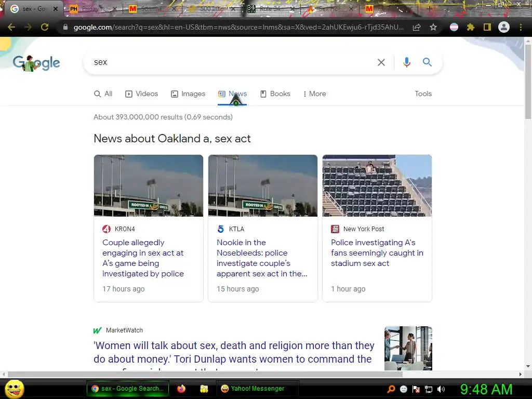The image size is (532, 399).
Task: Click the KRON4 source logo
Action: 107,229
